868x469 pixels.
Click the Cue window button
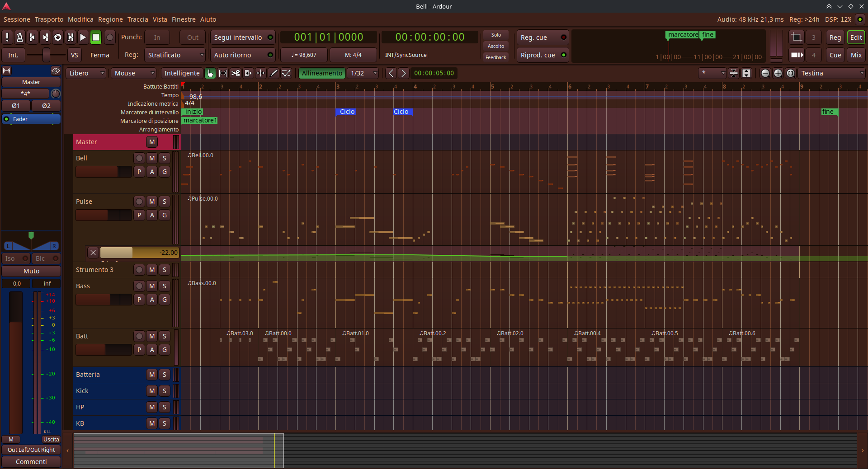[835, 55]
